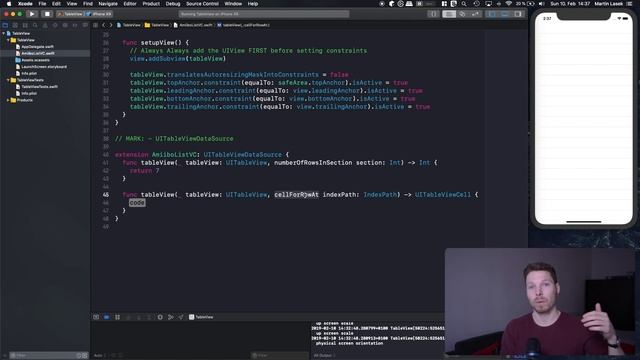Screen dimensions: 640x360
Task: Click the Stop button in toolbar
Action: (47, 14)
